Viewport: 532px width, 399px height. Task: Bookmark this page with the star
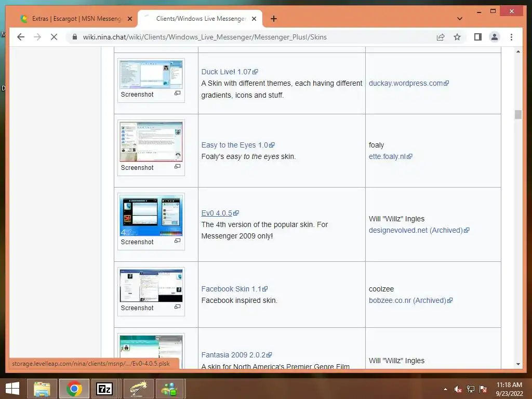point(457,37)
